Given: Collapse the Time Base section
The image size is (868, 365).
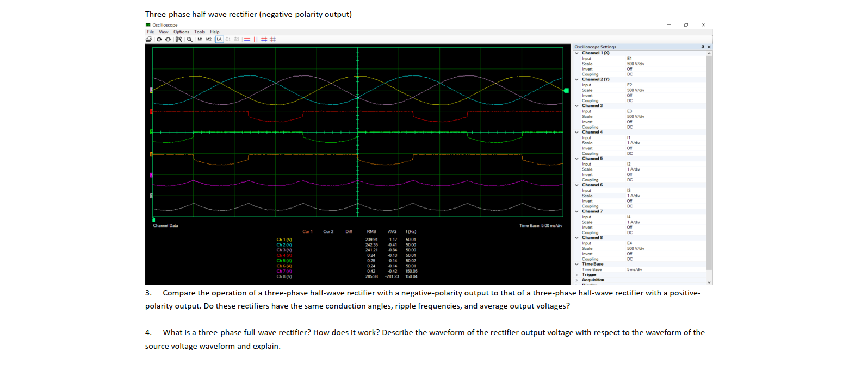Looking at the screenshot, I should 577,264.
